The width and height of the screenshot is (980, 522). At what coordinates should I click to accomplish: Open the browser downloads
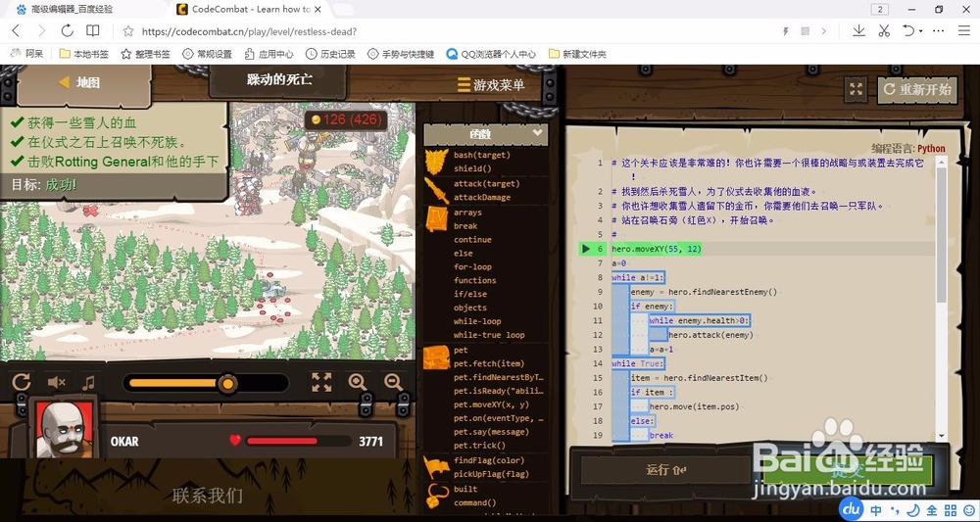[858, 30]
